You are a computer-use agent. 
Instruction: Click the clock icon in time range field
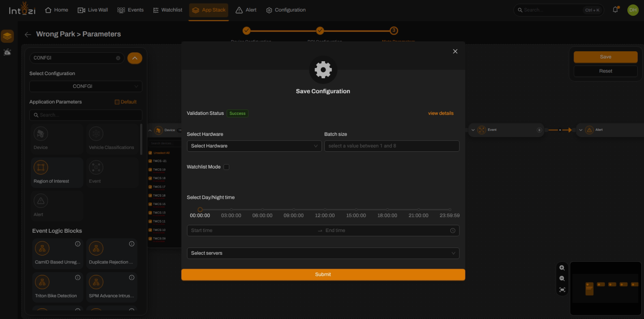coord(453,231)
